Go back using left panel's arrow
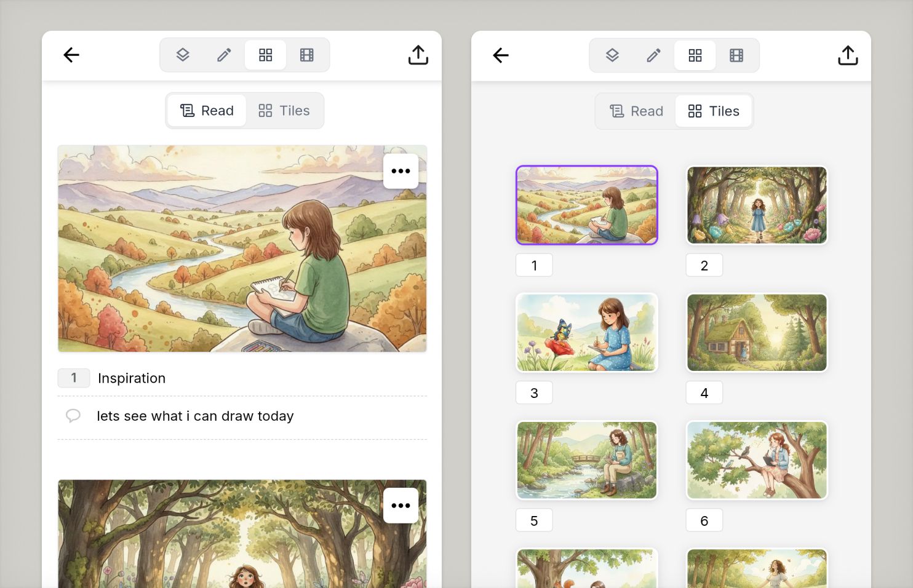The height and width of the screenshot is (588, 913). pos(71,55)
